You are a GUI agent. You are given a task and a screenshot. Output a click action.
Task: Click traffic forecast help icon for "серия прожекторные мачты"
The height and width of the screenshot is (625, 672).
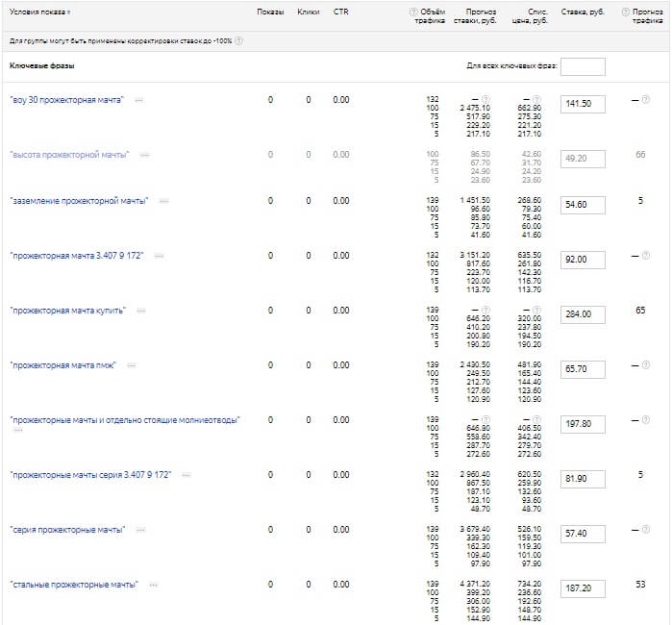pos(646,530)
